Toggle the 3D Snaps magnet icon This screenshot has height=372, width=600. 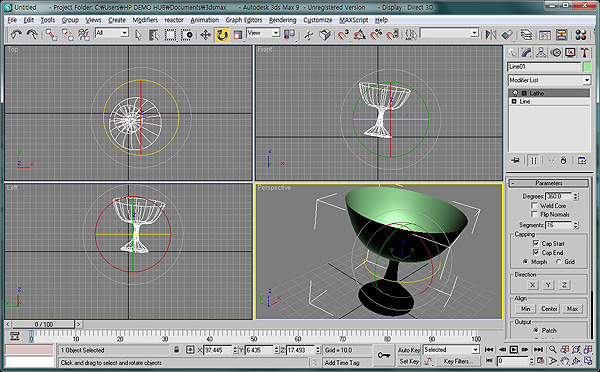[343, 35]
